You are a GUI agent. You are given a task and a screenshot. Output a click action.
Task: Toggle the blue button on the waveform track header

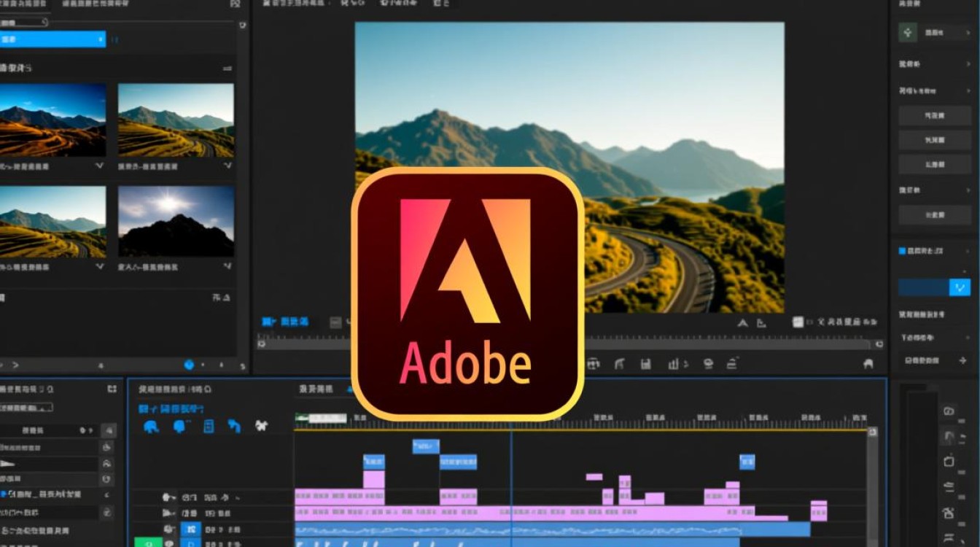(191, 529)
